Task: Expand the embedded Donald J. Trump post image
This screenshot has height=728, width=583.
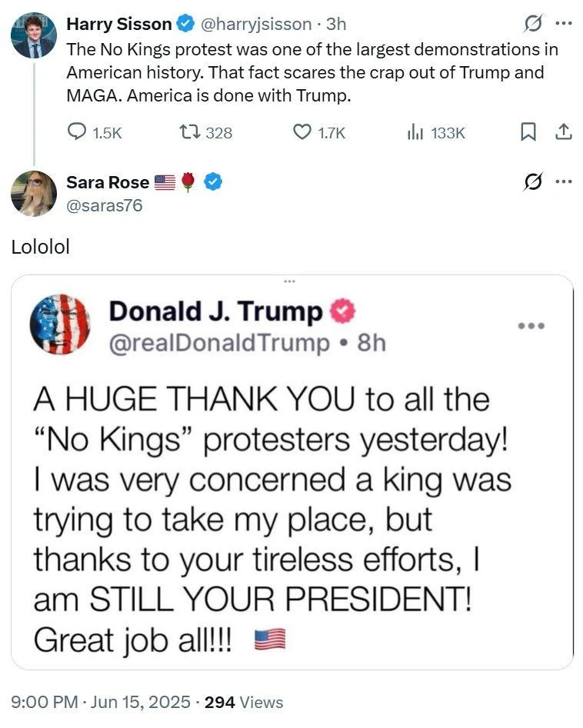Action: [291, 472]
